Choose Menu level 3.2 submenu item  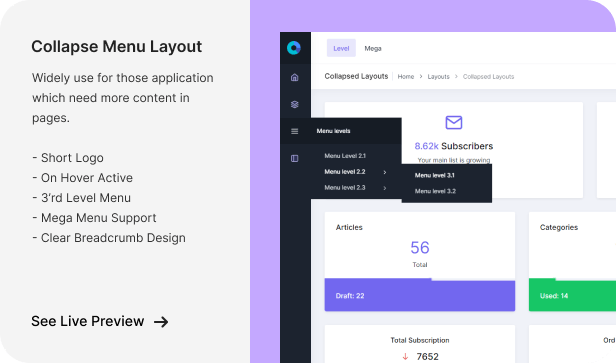tap(435, 191)
